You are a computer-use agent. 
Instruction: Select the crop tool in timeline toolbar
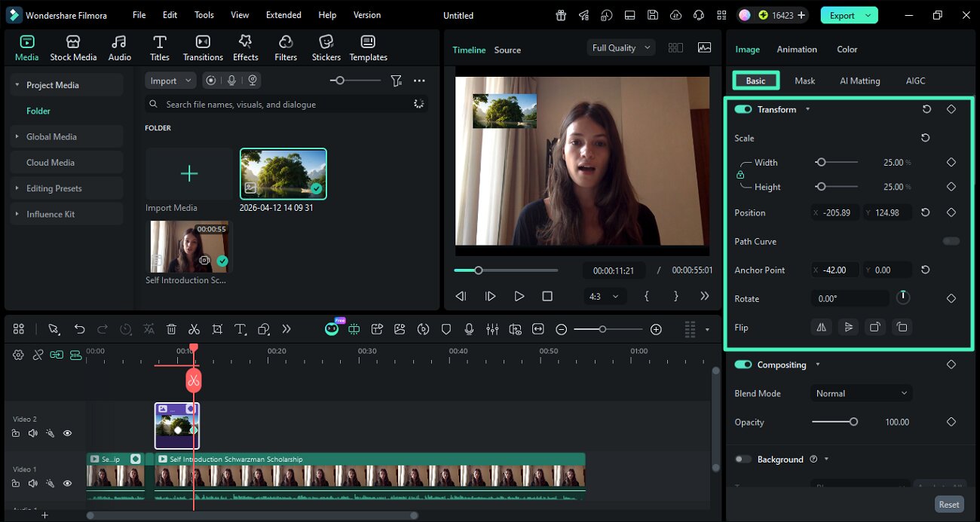point(217,329)
